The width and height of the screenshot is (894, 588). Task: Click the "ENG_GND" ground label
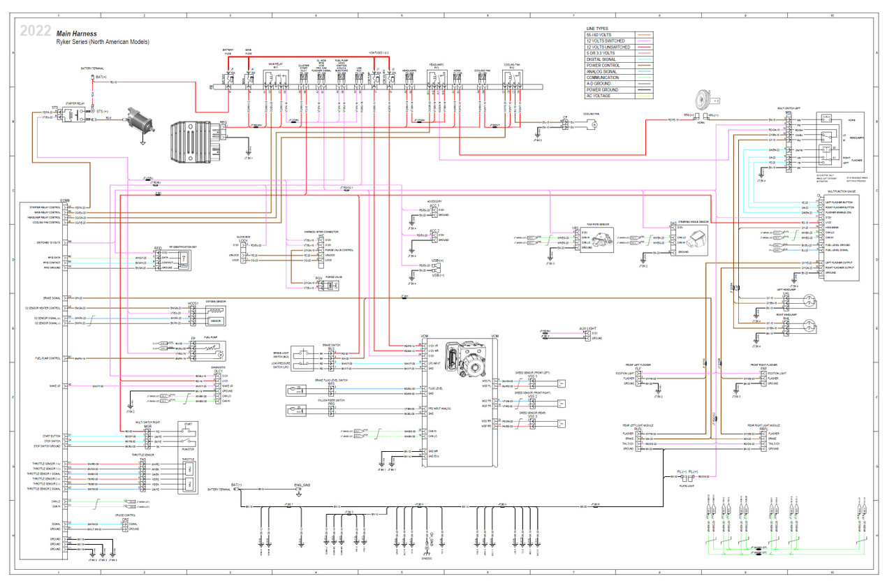(302, 484)
